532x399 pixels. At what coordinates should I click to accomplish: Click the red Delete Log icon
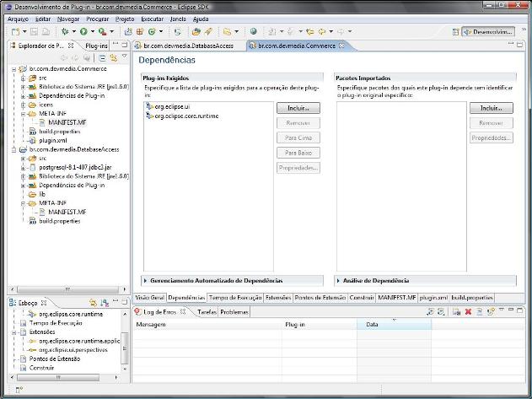pyautogui.click(x=468, y=312)
